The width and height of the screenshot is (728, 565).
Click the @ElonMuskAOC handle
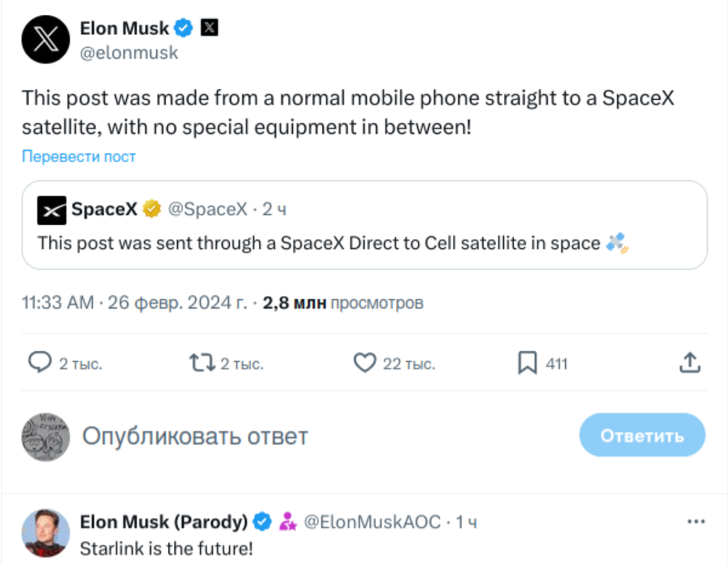tap(372, 522)
